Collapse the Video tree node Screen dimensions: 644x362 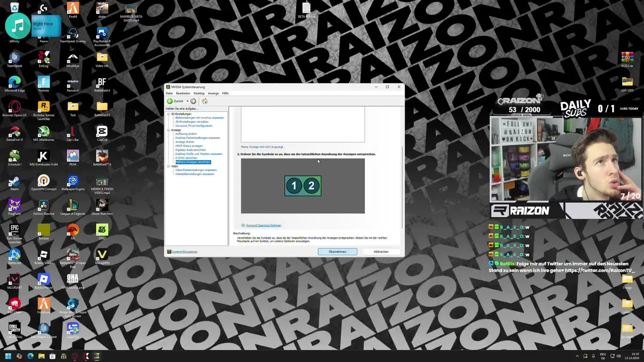(x=169, y=166)
